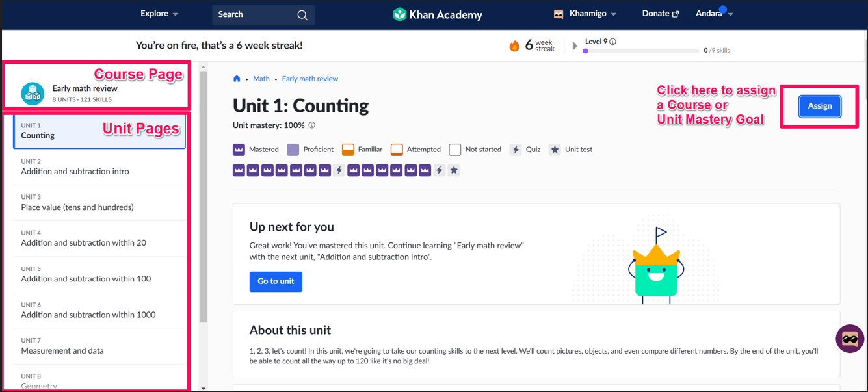Click the Assign button

coord(820,106)
